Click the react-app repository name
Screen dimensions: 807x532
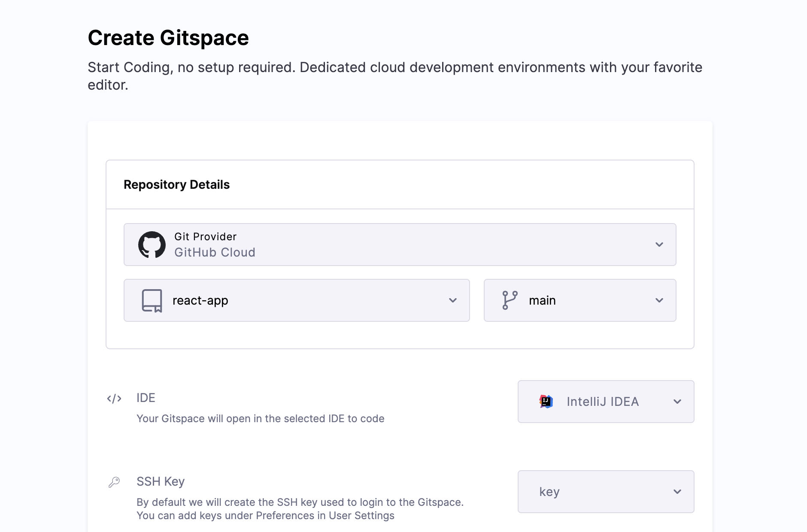(x=200, y=300)
